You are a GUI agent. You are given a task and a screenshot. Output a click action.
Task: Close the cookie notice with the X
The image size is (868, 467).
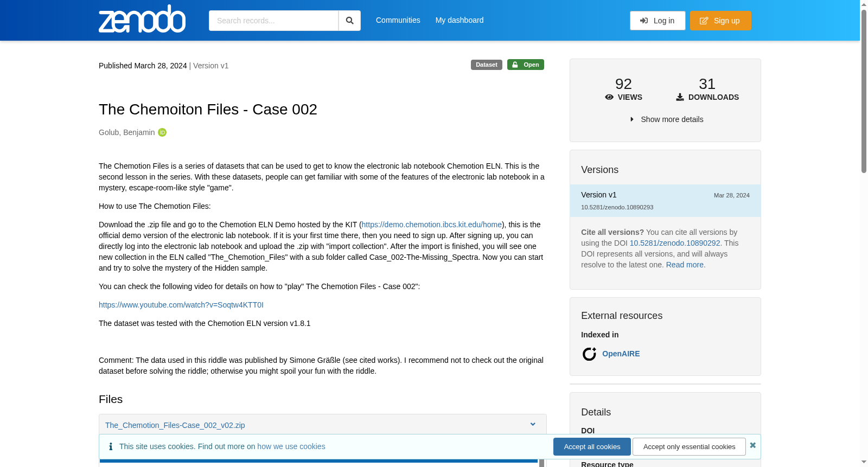click(752, 445)
